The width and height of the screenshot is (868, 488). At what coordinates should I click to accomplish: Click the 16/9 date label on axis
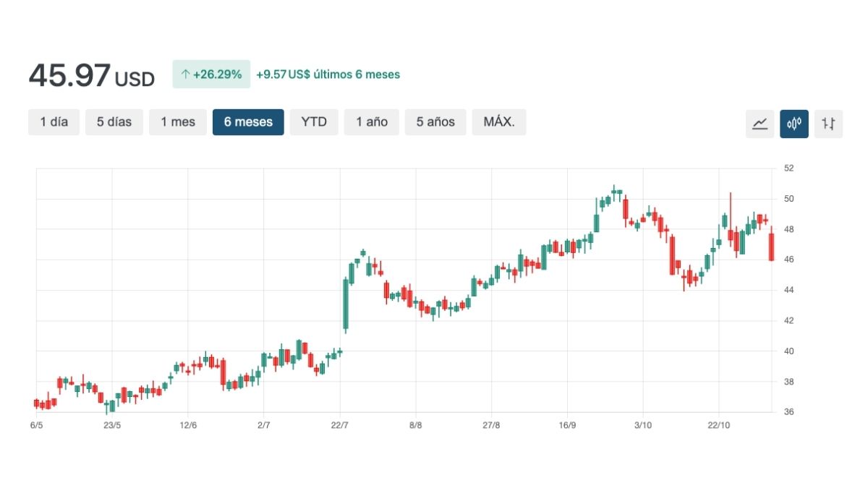(567, 425)
